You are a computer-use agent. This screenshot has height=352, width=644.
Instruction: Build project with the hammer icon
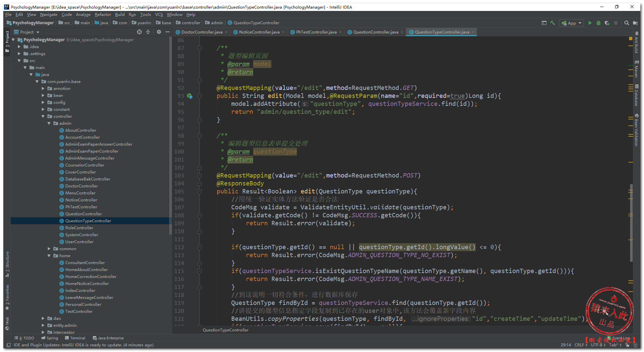point(552,23)
